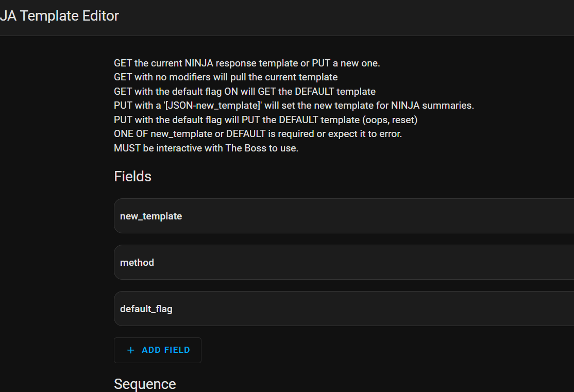
Task: Click line 'GET with no modifiers'
Action: coord(226,77)
